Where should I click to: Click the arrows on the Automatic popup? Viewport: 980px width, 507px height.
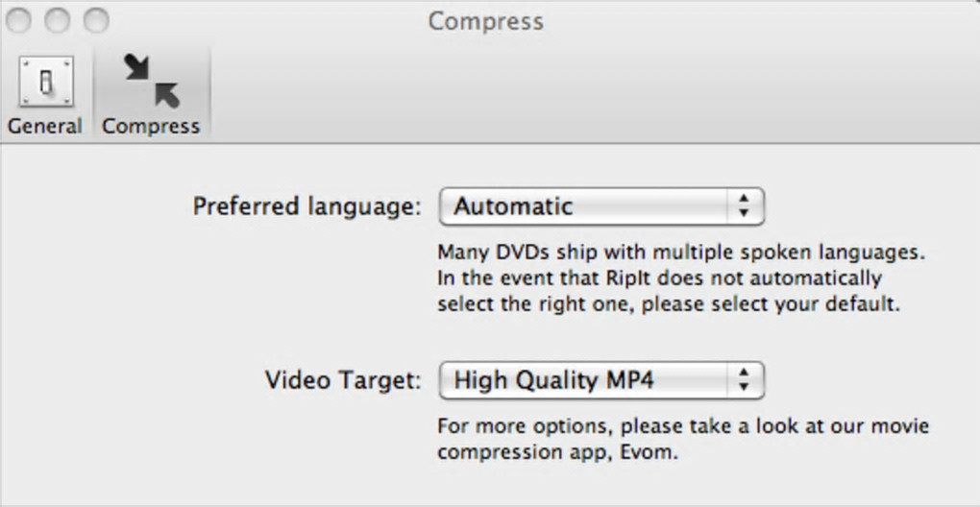[743, 206]
